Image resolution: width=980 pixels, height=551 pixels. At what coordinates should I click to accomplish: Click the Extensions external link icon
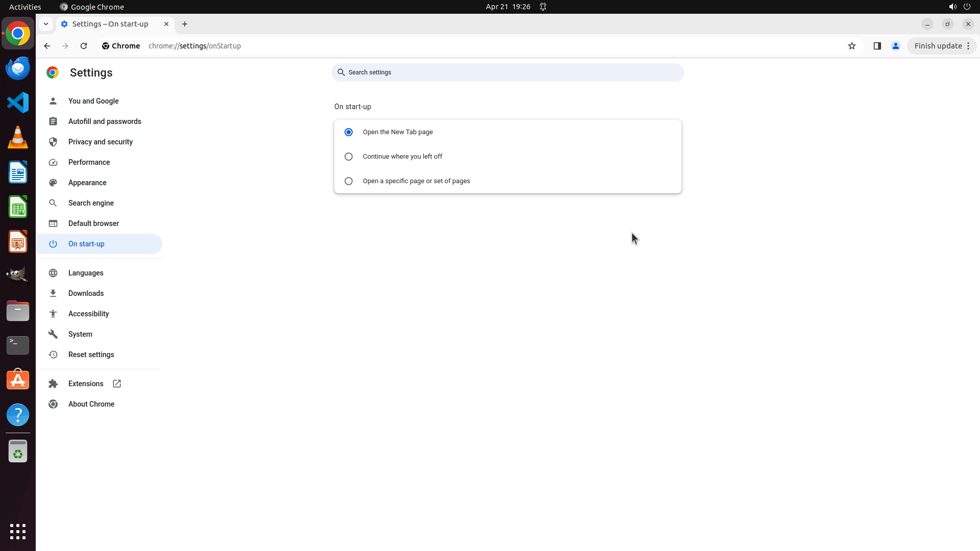point(117,384)
